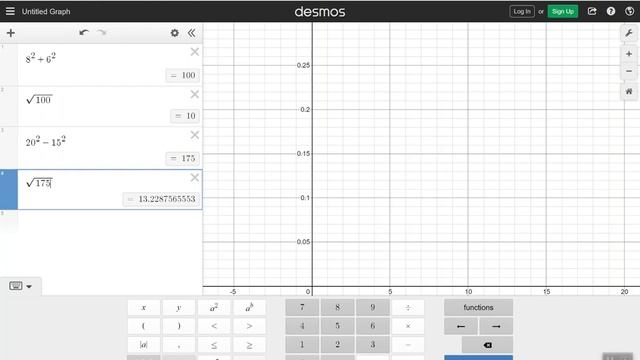This screenshot has height=360, width=640.
Task: Click the Sign Up button
Action: pyautogui.click(x=562, y=11)
